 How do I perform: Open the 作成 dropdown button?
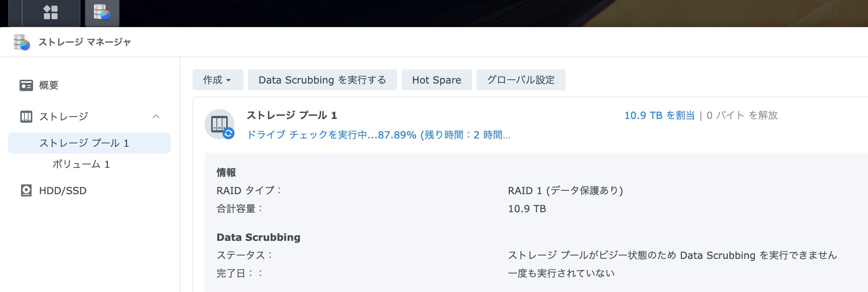[218, 80]
